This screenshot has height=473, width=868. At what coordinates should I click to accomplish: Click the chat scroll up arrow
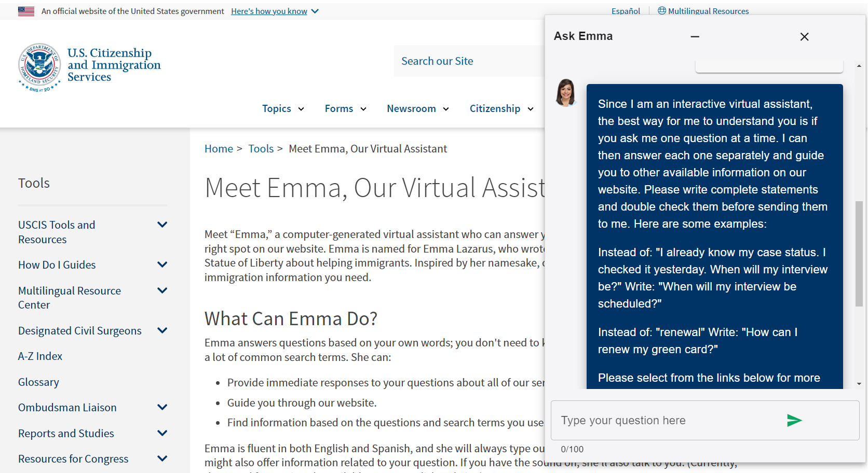[859, 66]
